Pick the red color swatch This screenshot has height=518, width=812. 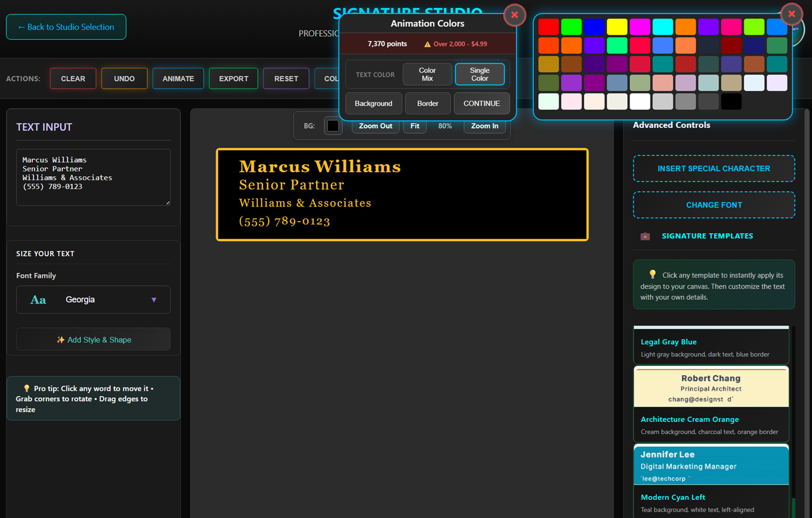pyautogui.click(x=548, y=27)
